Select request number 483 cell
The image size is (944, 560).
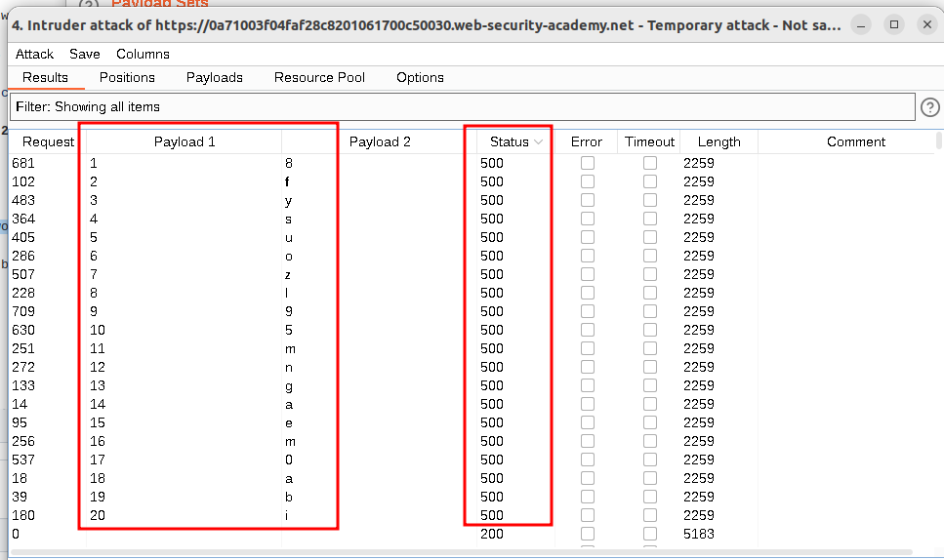(x=23, y=200)
